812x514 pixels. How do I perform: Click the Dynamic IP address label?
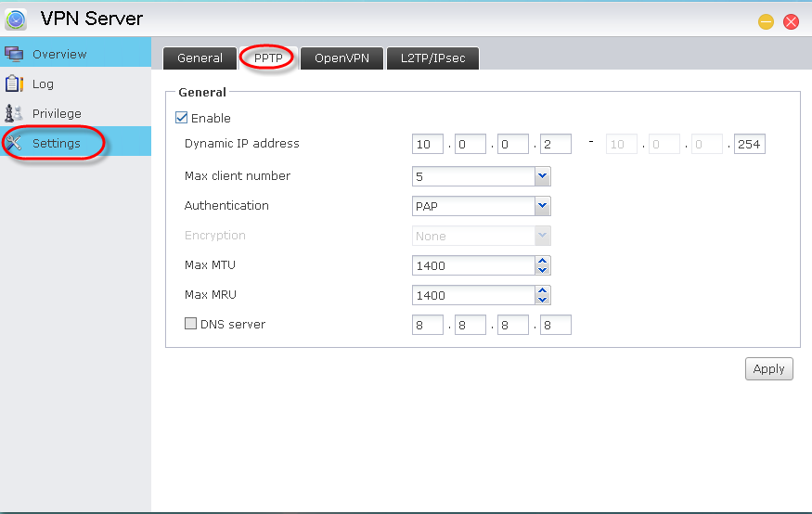tap(242, 144)
